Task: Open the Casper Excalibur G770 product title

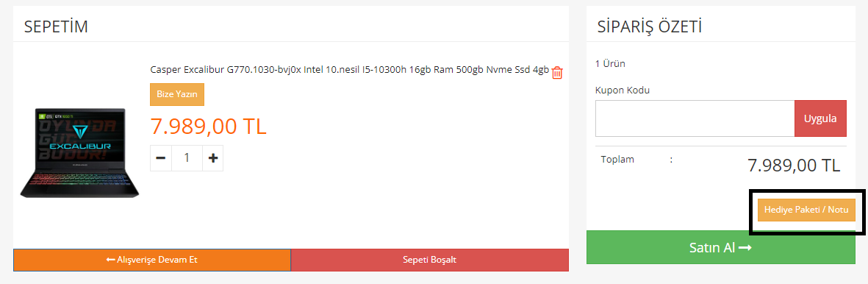Action: tap(349, 70)
